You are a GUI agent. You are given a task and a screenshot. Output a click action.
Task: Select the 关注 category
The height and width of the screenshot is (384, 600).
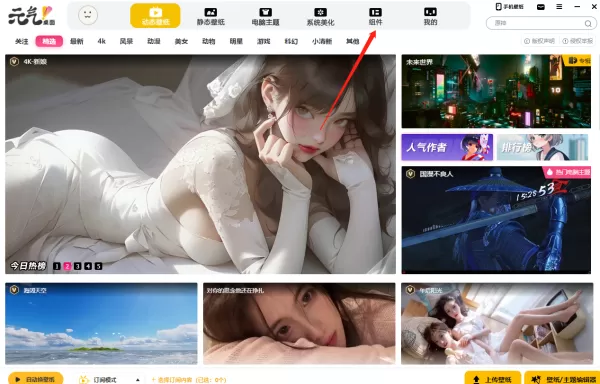coord(21,41)
